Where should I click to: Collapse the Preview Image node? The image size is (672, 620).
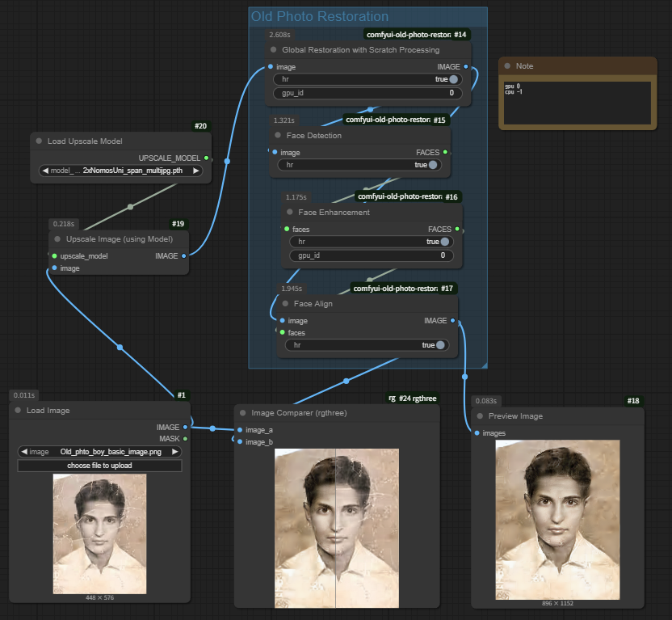pyautogui.click(x=480, y=416)
